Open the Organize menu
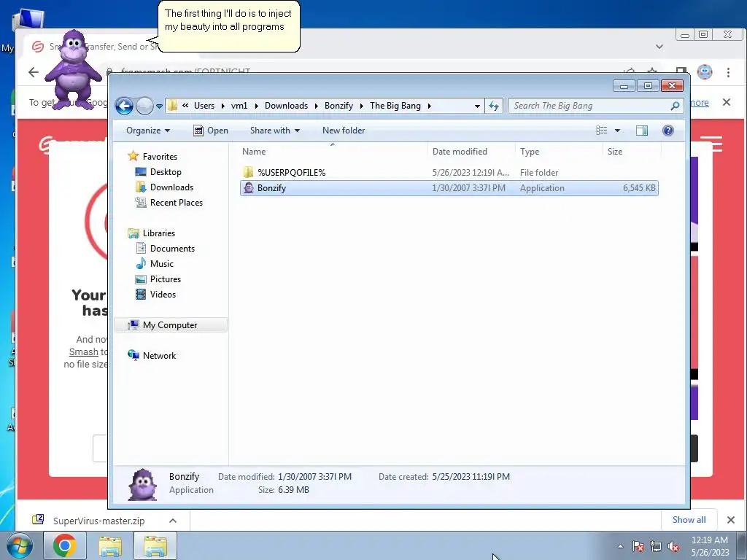747x560 pixels. coord(147,131)
